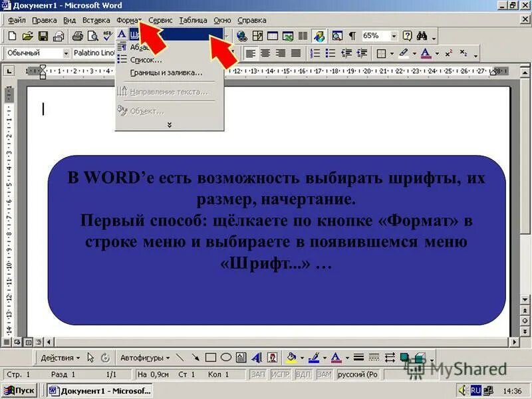Apply a bulleted list
Viewport: 532px width, 399px height.
(x=330, y=53)
